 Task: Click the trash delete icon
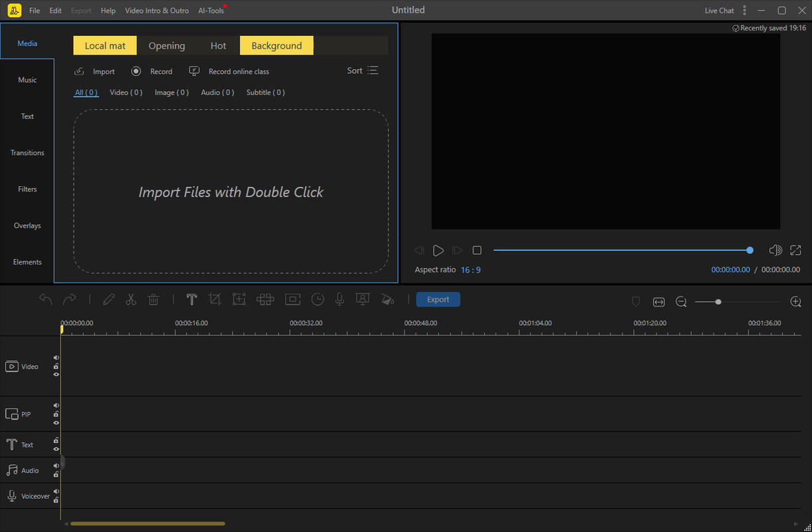(153, 300)
